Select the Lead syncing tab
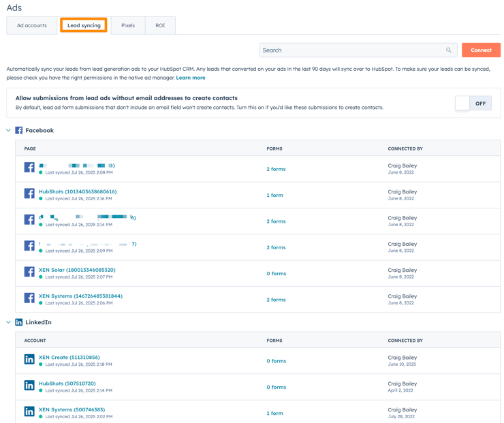Viewport: 504px width, 423px height. [84, 25]
